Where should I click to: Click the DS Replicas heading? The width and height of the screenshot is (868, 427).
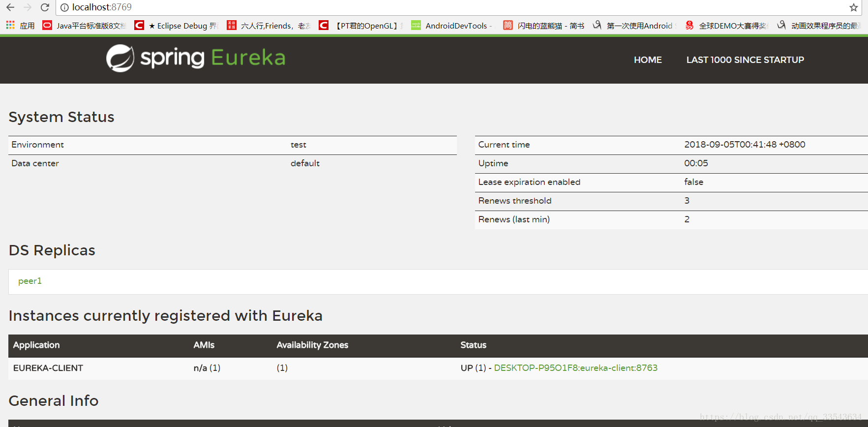tap(52, 250)
